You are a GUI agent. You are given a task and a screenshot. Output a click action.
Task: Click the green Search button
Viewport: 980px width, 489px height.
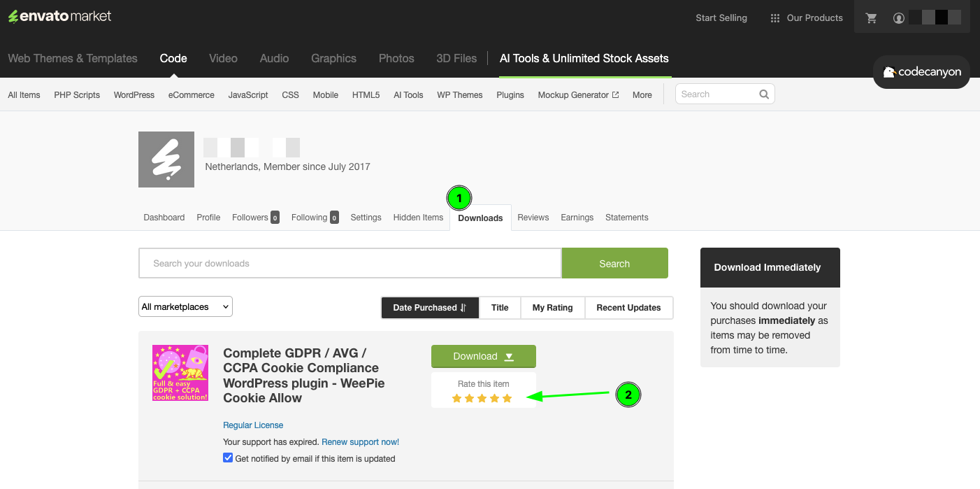(614, 263)
